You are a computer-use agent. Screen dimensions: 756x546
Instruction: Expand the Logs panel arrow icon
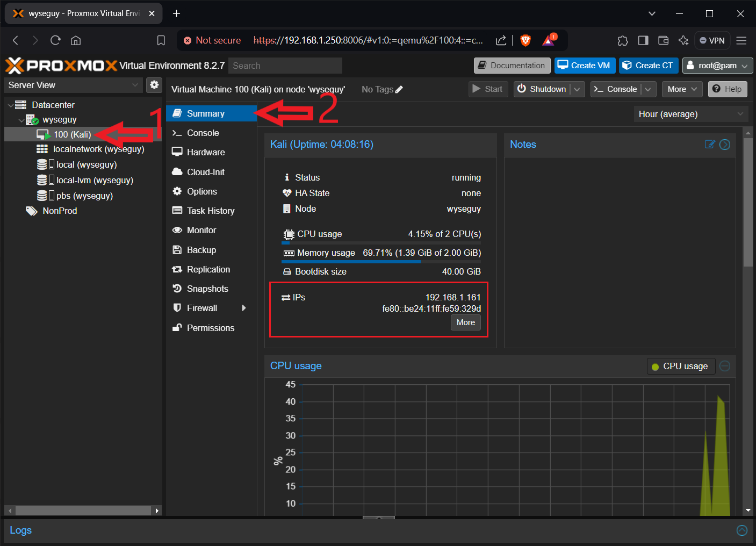pyautogui.click(x=742, y=530)
